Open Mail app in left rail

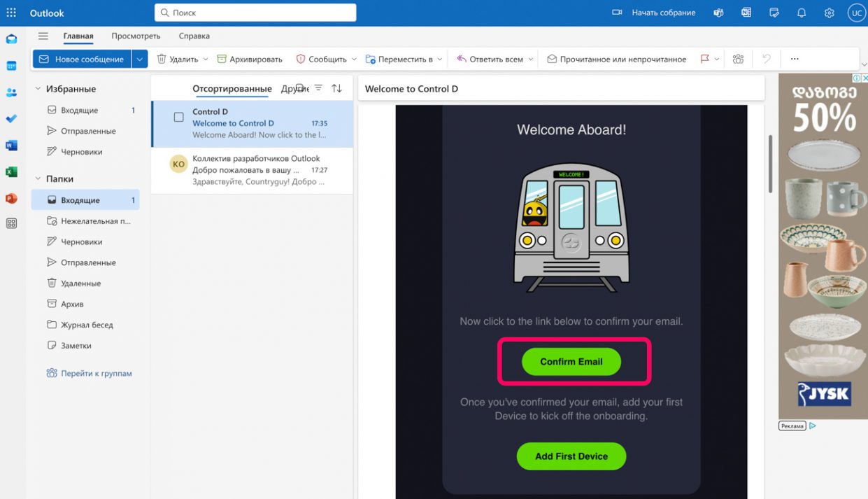[11, 39]
